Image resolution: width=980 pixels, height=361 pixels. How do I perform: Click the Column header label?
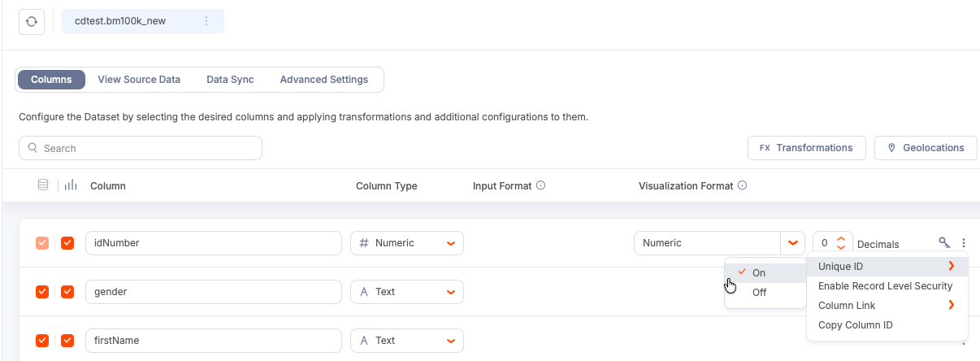pyautogui.click(x=108, y=186)
